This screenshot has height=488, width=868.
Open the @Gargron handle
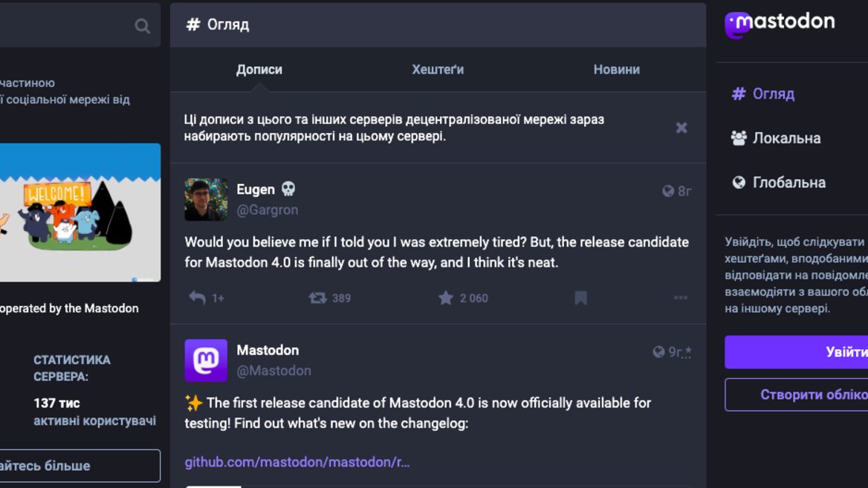tap(268, 209)
